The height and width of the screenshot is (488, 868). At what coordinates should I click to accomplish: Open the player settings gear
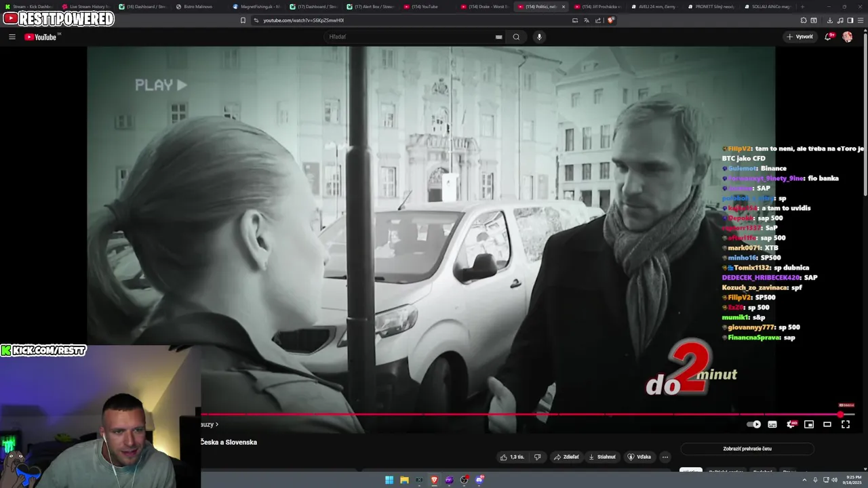pos(791,424)
